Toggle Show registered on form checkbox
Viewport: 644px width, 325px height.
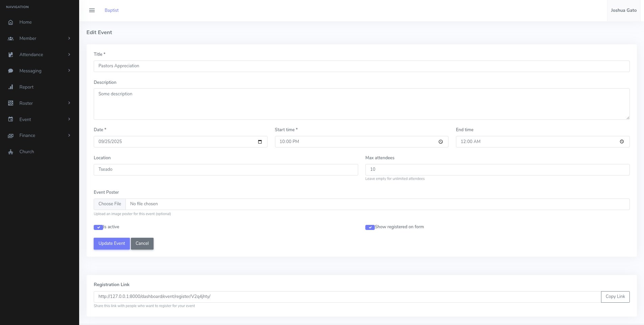pos(370,227)
